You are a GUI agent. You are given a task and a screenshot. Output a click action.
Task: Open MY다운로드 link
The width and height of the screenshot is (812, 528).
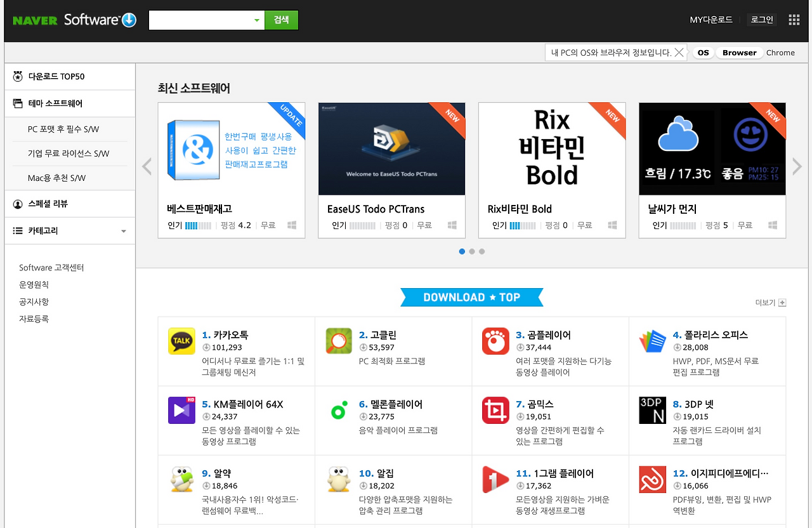click(711, 20)
